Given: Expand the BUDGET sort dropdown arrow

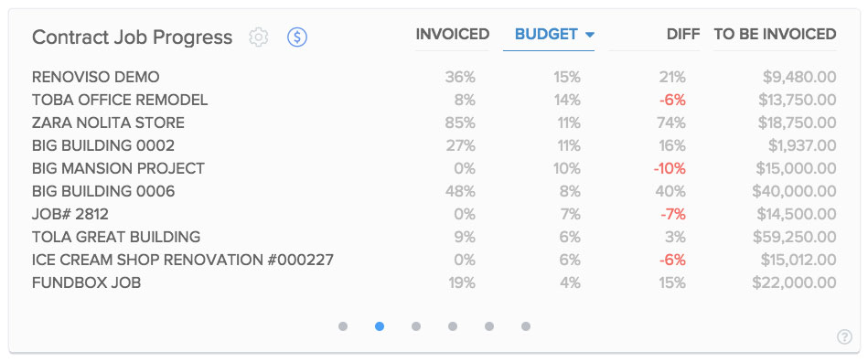Looking at the screenshot, I should click(x=590, y=35).
